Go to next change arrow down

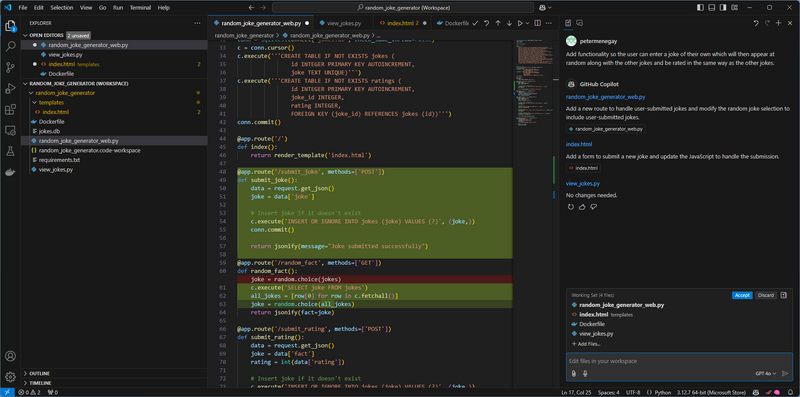[x=509, y=23]
